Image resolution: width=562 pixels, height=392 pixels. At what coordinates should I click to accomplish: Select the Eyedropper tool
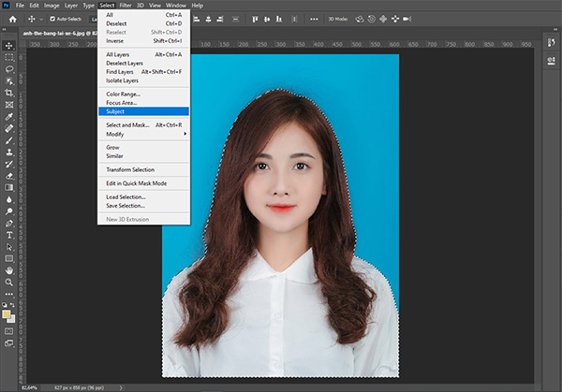pyautogui.click(x=8, y=117)
